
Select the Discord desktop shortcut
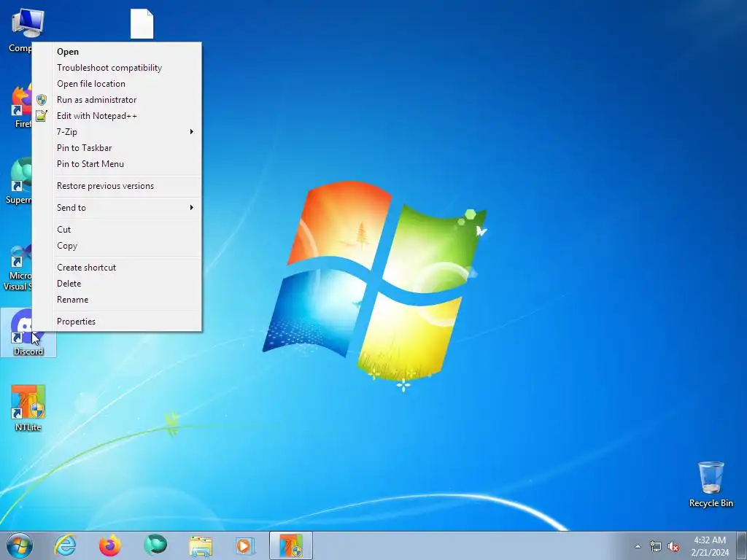pos(28,332)
